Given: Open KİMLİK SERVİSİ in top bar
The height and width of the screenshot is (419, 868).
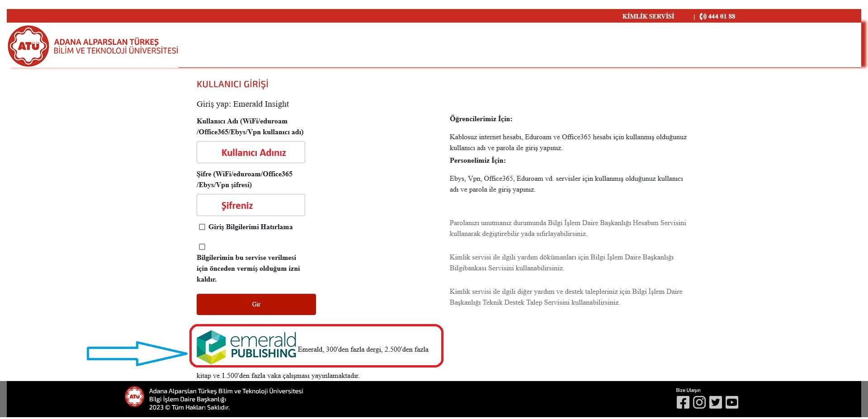Looking at the screenshot, I should tap(648, 16).
